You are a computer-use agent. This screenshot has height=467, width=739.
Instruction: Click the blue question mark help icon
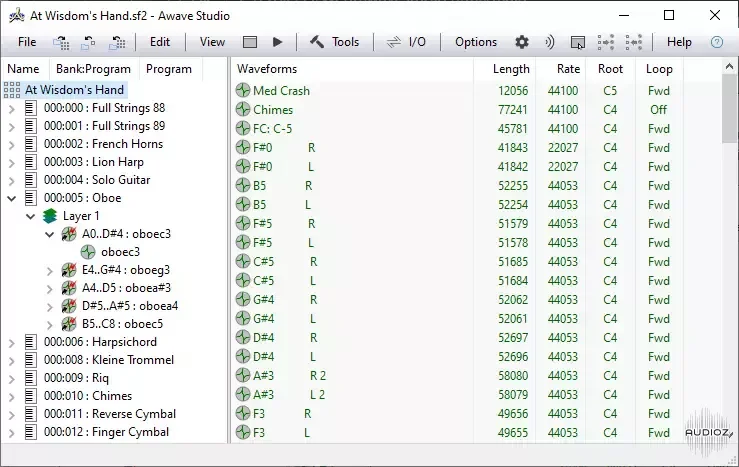pyautogui.click(x=717, y=42)
